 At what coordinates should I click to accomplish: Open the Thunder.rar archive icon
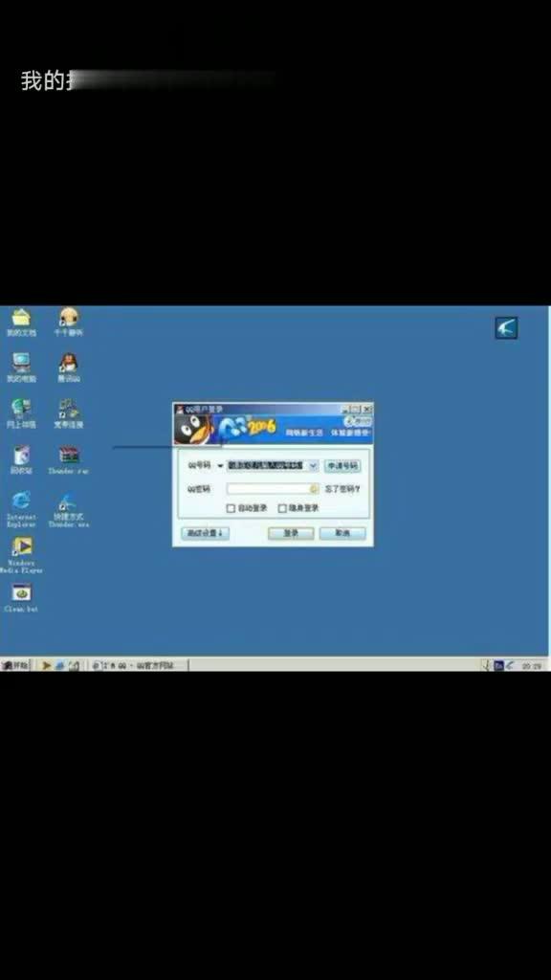tap(69, 459)
